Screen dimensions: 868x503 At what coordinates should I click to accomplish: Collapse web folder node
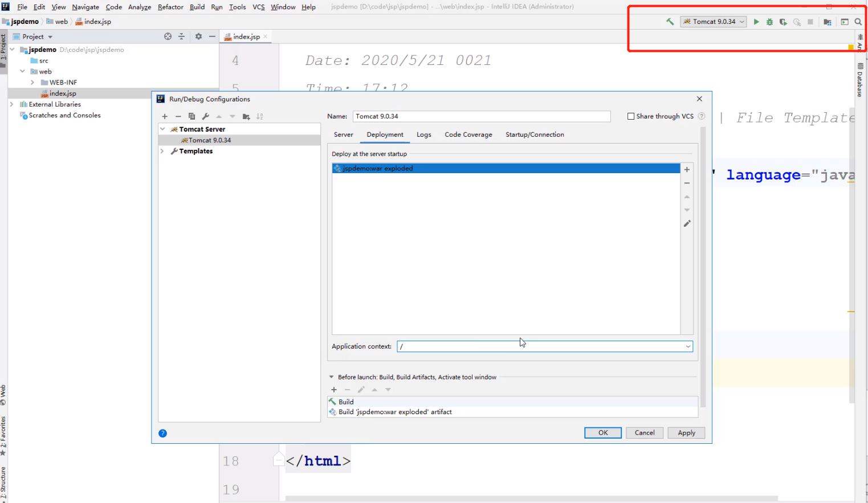(x=22, y=71)
